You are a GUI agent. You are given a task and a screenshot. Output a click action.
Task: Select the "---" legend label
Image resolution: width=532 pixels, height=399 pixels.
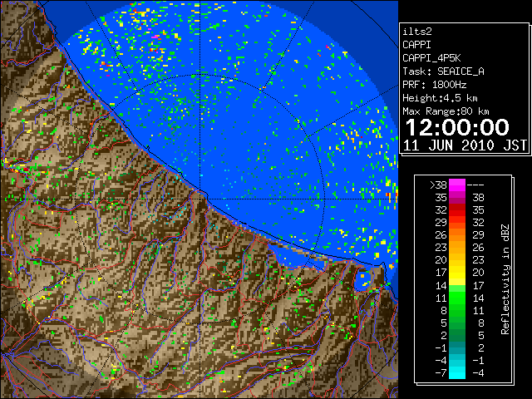pyautogui.click(x=475, y=185)
